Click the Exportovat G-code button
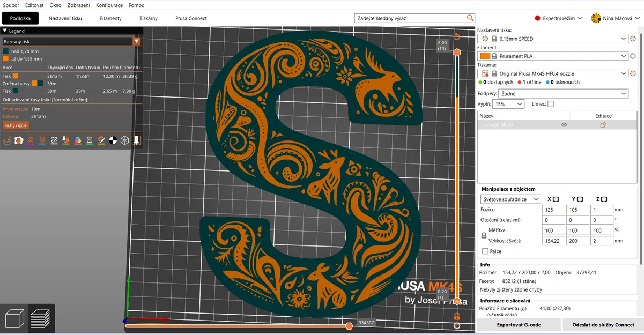This screenshot has height=335, width=644. [x=517, y=325]
